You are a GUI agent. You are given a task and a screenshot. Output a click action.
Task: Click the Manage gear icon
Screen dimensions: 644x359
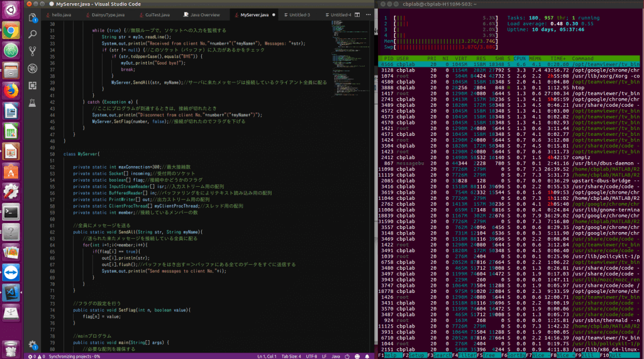tap(31, 344)
